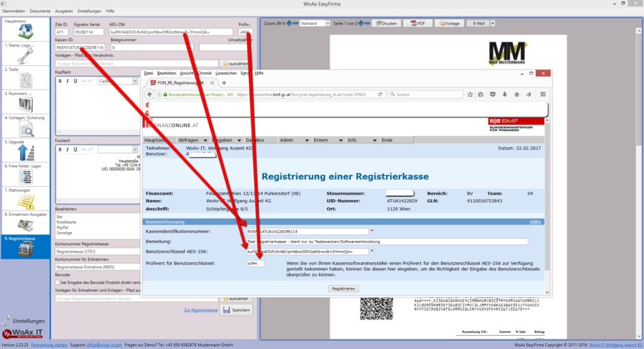Open section 3. Nummern barcode icon
Viewport: 644px width, 349px height.
(25, 104)
